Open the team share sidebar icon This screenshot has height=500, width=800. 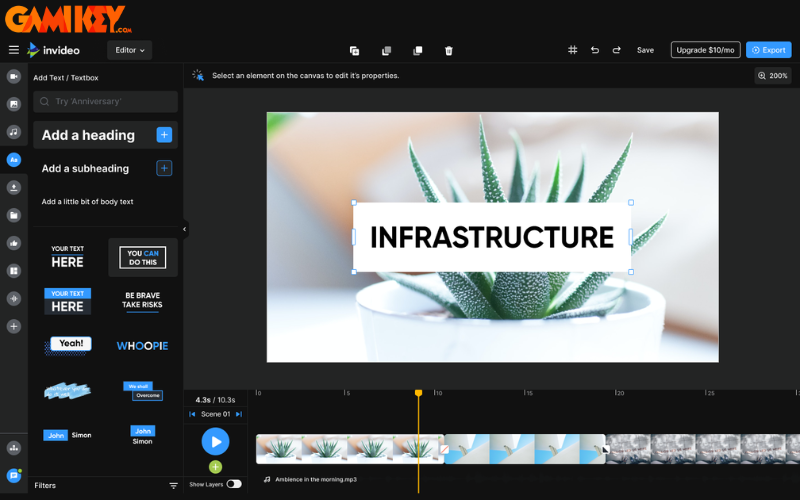click(x=14, y=448)
